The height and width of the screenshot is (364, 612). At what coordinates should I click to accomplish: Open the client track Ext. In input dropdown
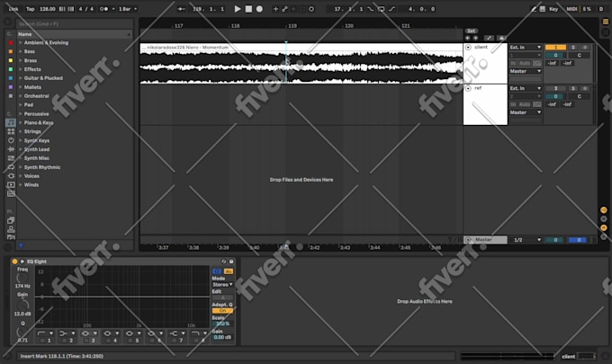pos(526,47)
